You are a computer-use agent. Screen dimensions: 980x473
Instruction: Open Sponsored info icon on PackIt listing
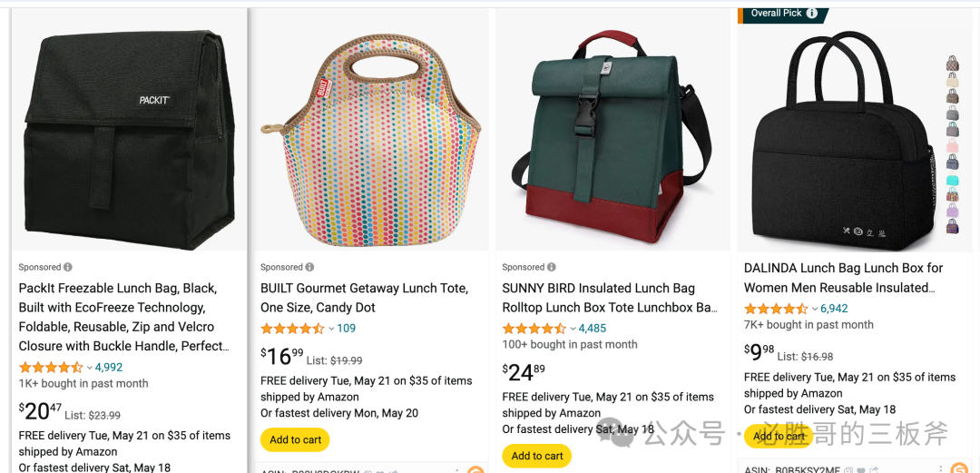pos(67,267)
